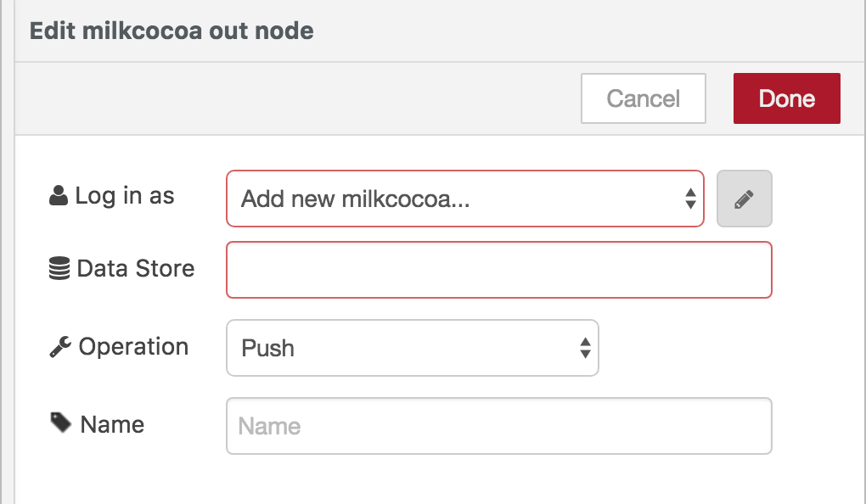Click the 'Log in as' label

point(124,197)
